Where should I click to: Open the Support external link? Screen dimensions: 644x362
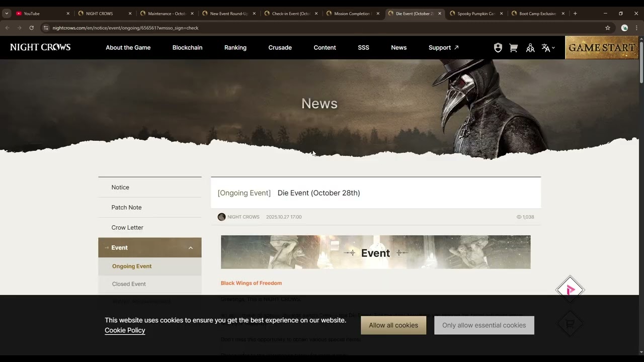pyautogui.click(x=443, y=47)
